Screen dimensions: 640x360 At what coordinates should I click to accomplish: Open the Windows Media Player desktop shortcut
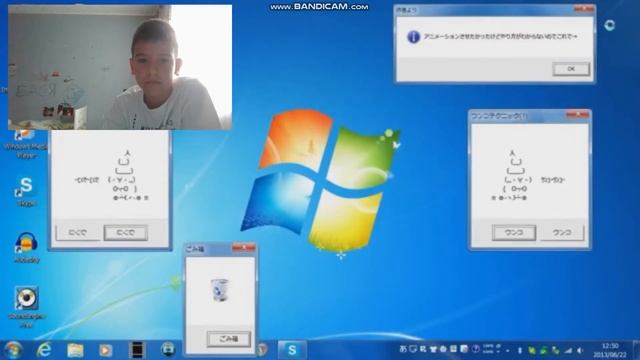[x=25, y=144]
